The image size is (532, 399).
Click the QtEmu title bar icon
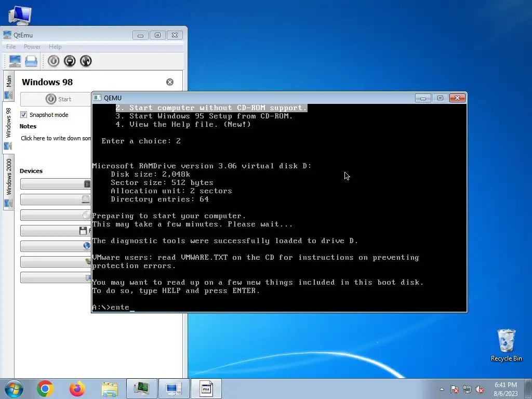pos(7,35)
